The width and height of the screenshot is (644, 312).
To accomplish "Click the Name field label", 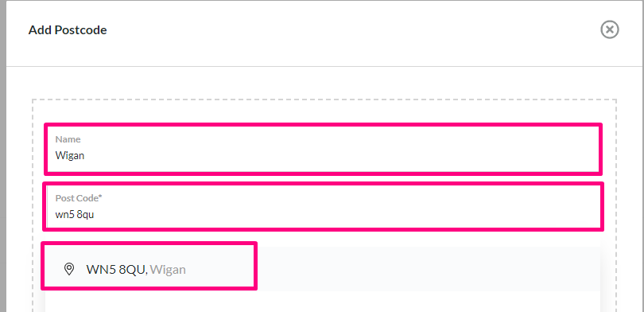I will pyautogui.click(x=68, y=139).
